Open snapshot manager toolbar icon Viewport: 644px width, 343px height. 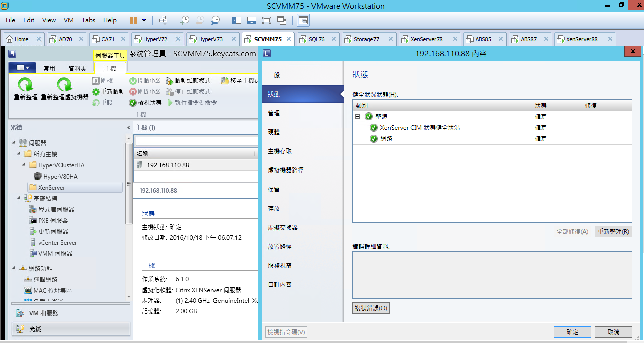pos(215,20)
